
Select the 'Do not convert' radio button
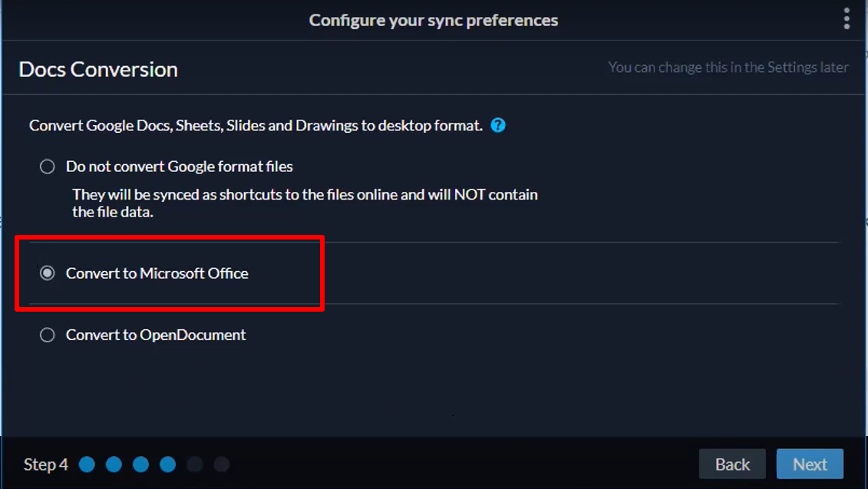pyautogui.click(x=48, y=167)
